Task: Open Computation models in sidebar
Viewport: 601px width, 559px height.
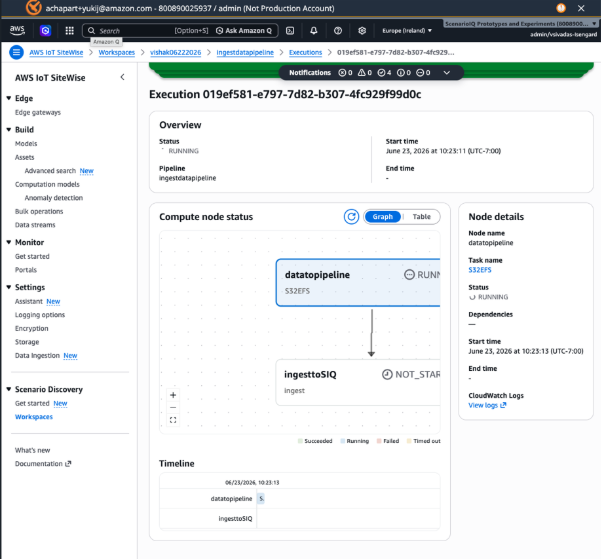Action: (47, 184)
